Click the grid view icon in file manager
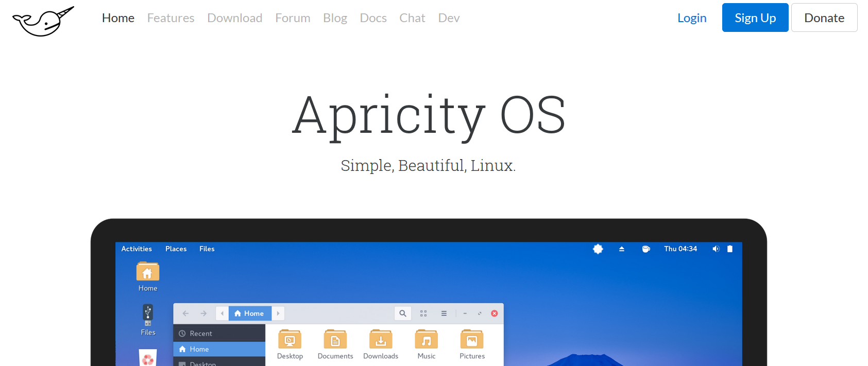868x366 pixels. tap(423, 313)
